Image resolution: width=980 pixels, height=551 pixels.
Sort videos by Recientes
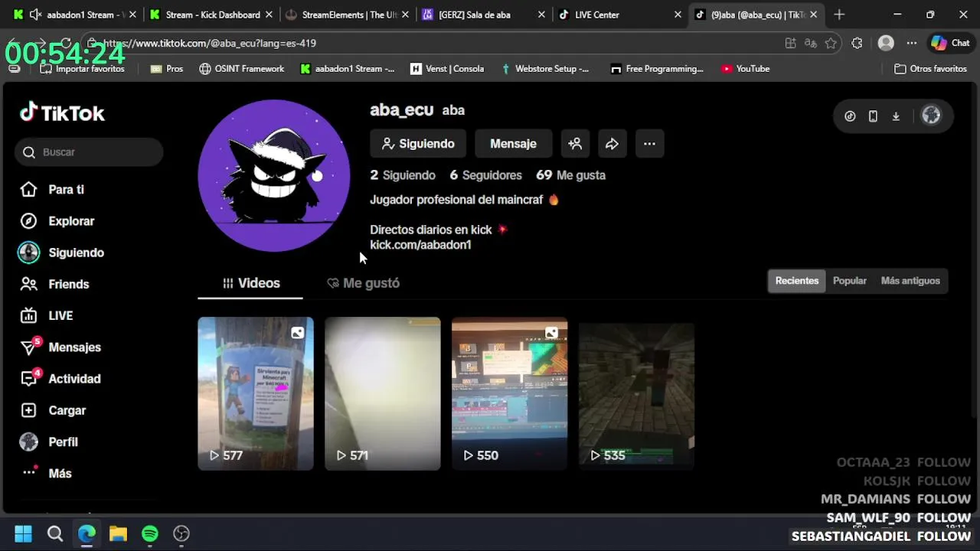tap(797, 281)
